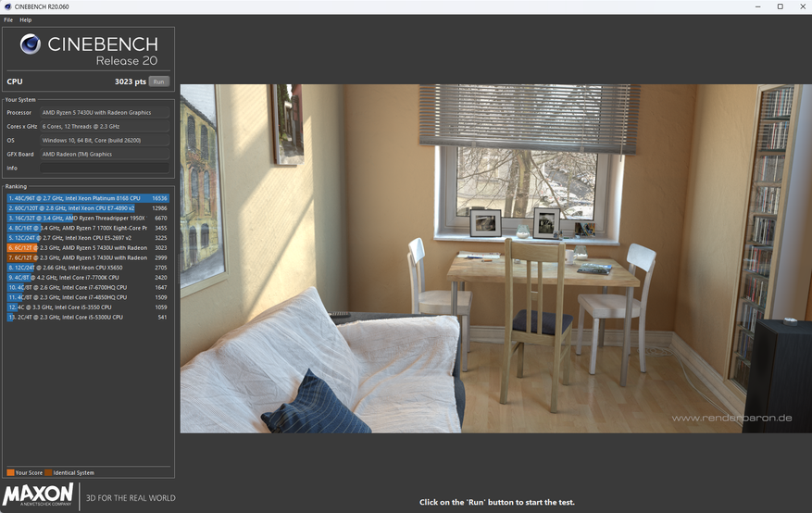Click the orange Your Score legend swatch
The height and width of the screenshot is (513, 812).
10,472
